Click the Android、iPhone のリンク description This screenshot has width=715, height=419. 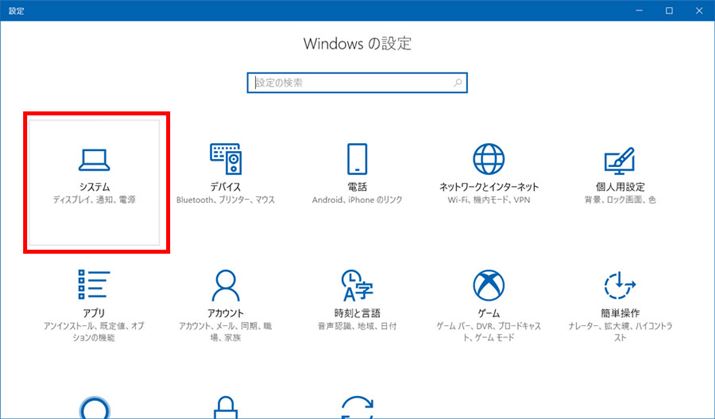(x=357, y=200)
